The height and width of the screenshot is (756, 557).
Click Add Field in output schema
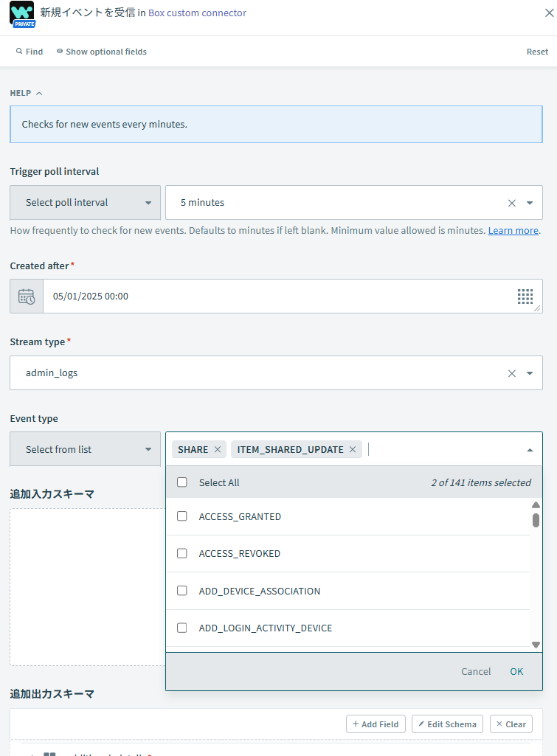[x=376, y=724]
